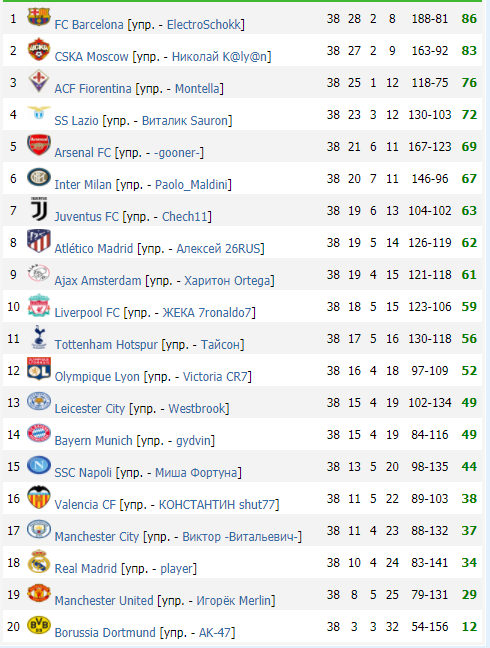This screenshot has height=648, width=490.
Task: Click the CSKA Moscow club crest
Action: [39, 50]
